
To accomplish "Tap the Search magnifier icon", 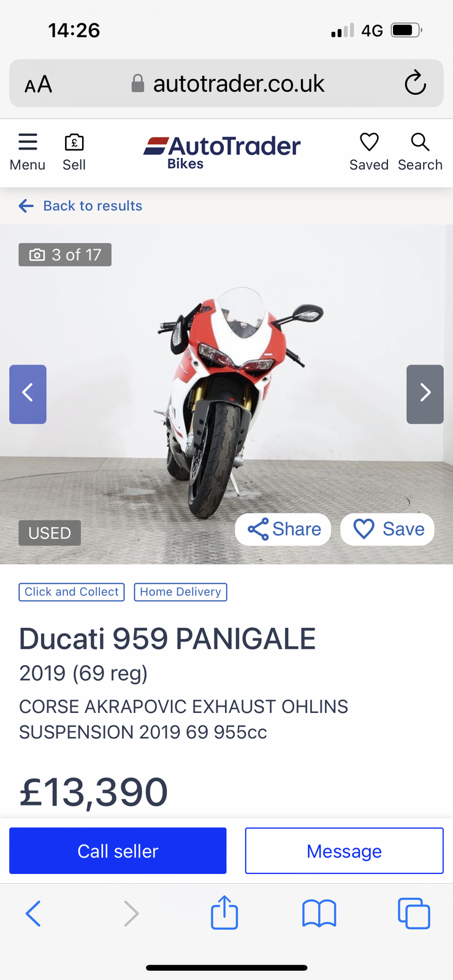I will (420, 142).
